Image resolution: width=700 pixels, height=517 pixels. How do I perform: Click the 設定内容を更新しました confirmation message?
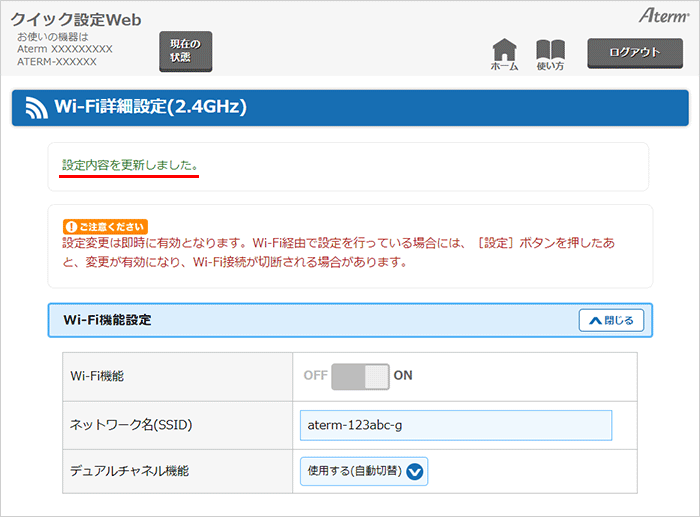(x=130, y=163)
